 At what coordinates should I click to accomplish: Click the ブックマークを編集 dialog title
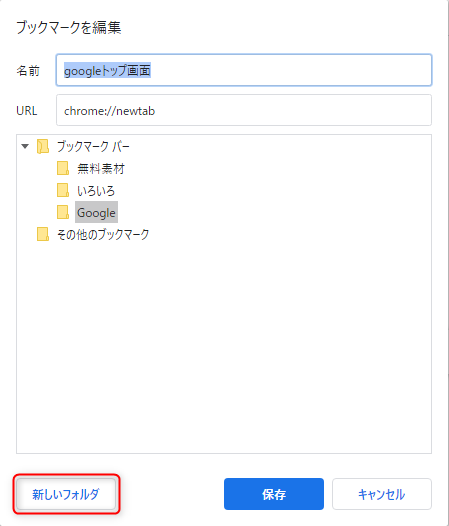68,27
